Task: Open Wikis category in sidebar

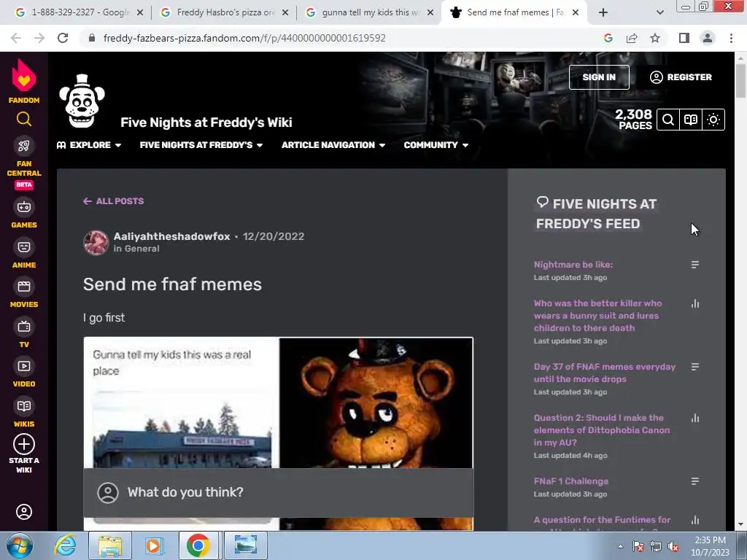Action: tap(24, 413)
